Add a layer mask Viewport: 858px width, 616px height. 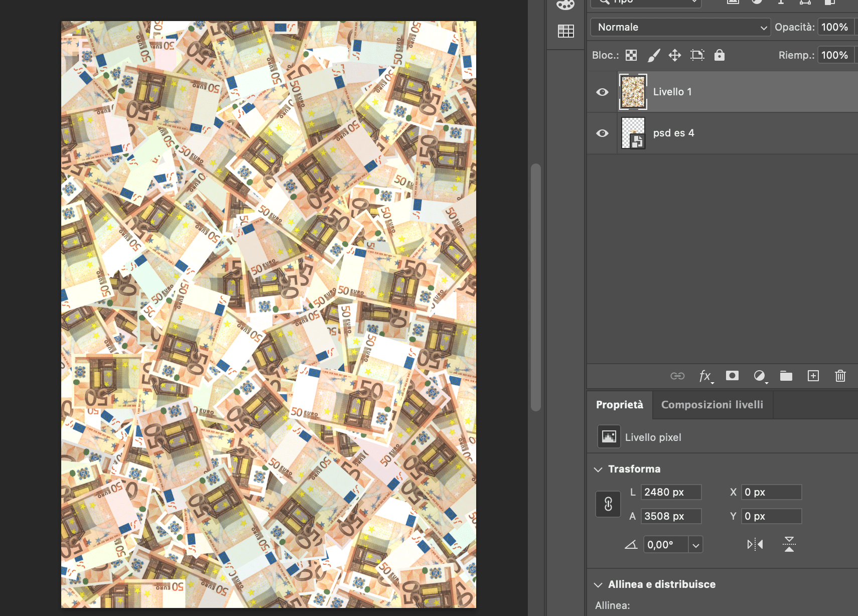[732, 376]
